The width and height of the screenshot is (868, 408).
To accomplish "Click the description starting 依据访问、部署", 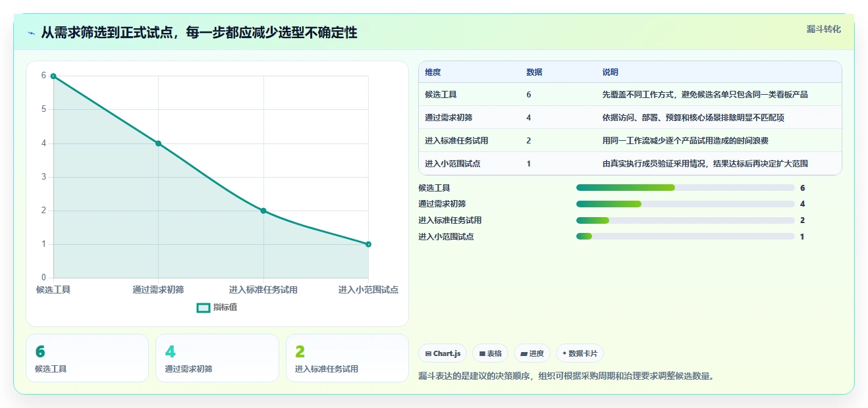I will pyautogui.click(x=693, y=118).
